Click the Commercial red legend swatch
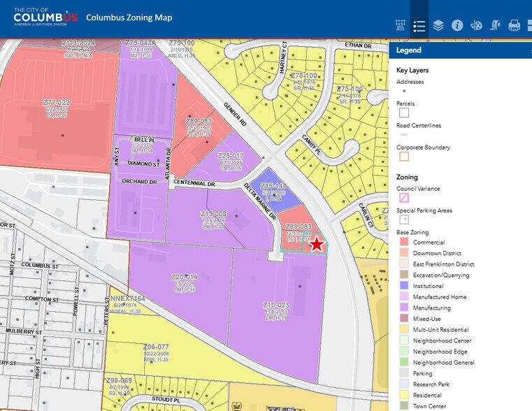Image resolution: width=532 pixels, height=411 pixels. [403, 243]
